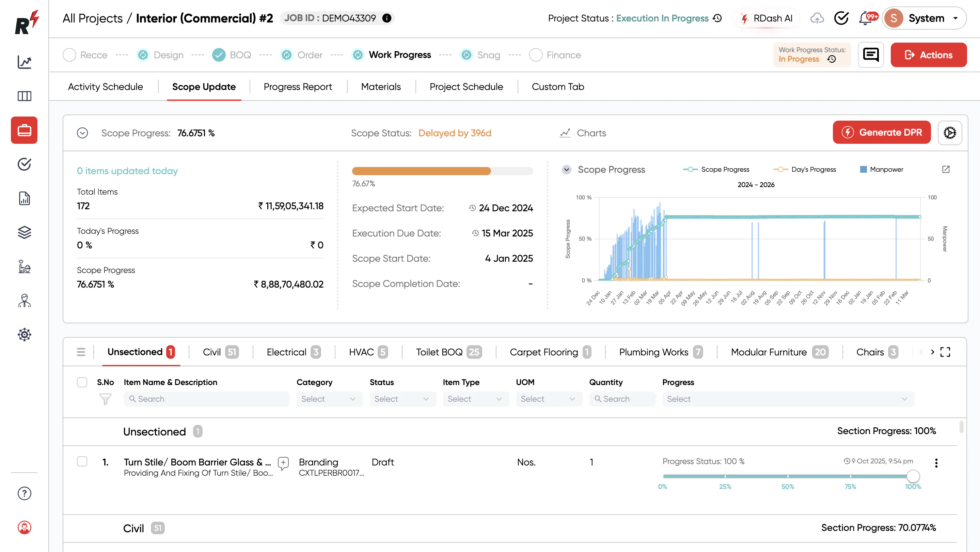Viewport: 980px width, 552px height.
Task: Toggle Manpower legend series in chart
Action: coord(882,169)
